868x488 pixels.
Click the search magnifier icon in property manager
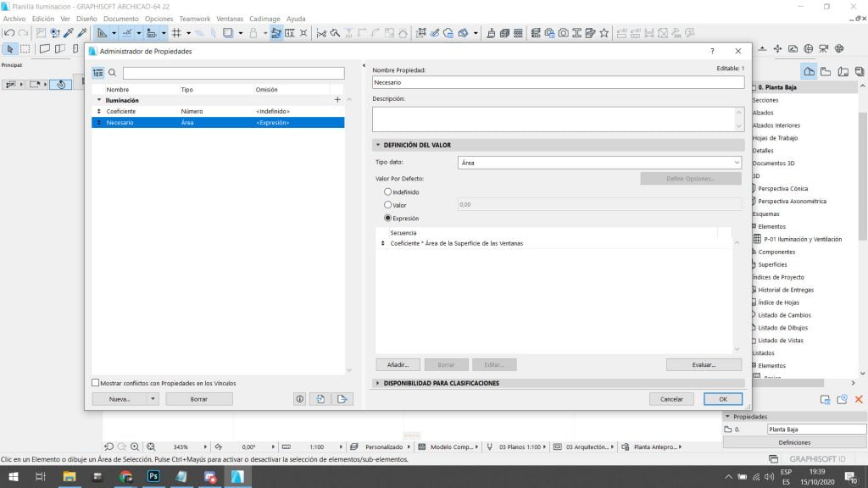tap(112, 74)
